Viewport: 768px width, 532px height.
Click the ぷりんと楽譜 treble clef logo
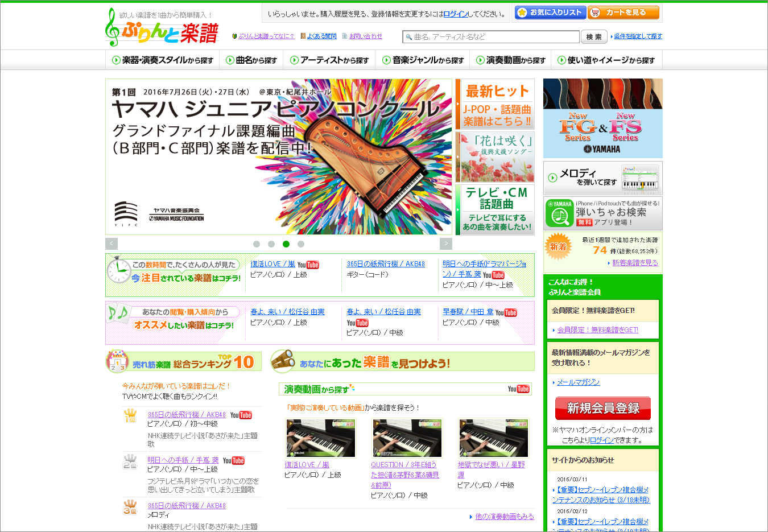[113, 28]
